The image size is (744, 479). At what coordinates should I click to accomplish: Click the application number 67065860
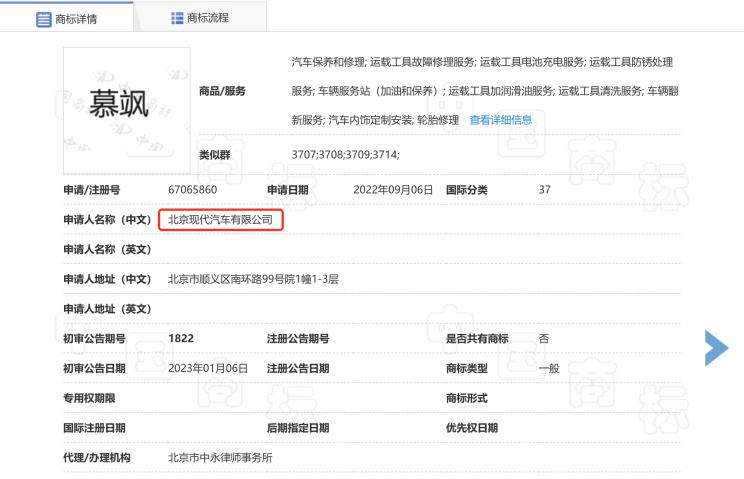[x=193, y=189]
